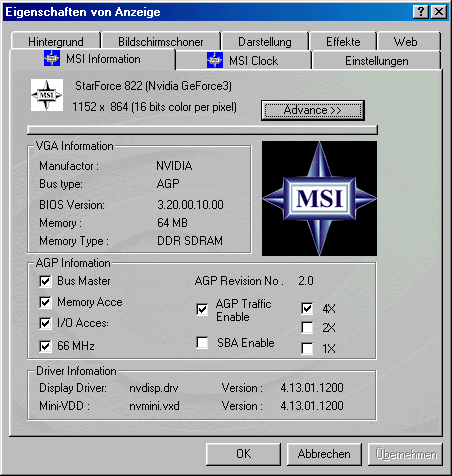The image size is (452, 476).
Task: Close the Eigenschaften von Anzeige dialog
Action: click(439, 12)
